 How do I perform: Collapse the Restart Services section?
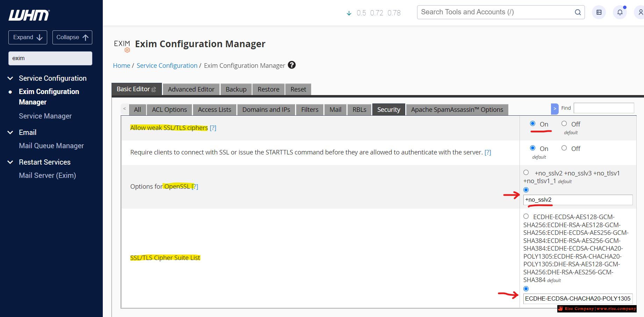click(10, 162)
